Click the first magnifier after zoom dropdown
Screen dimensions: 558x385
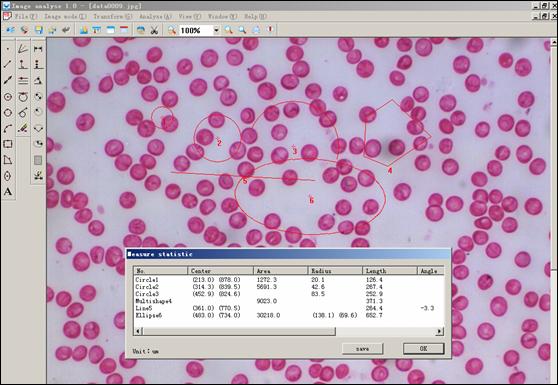228,30
